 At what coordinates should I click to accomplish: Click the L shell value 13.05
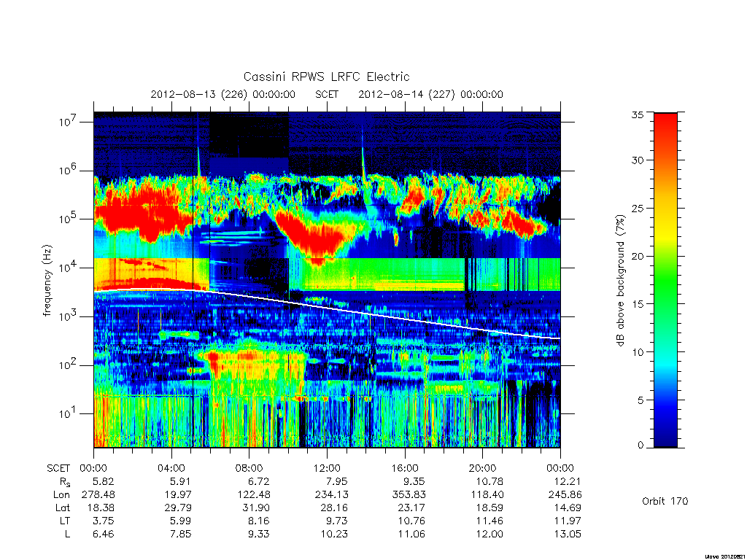click(x=568, y=534)
